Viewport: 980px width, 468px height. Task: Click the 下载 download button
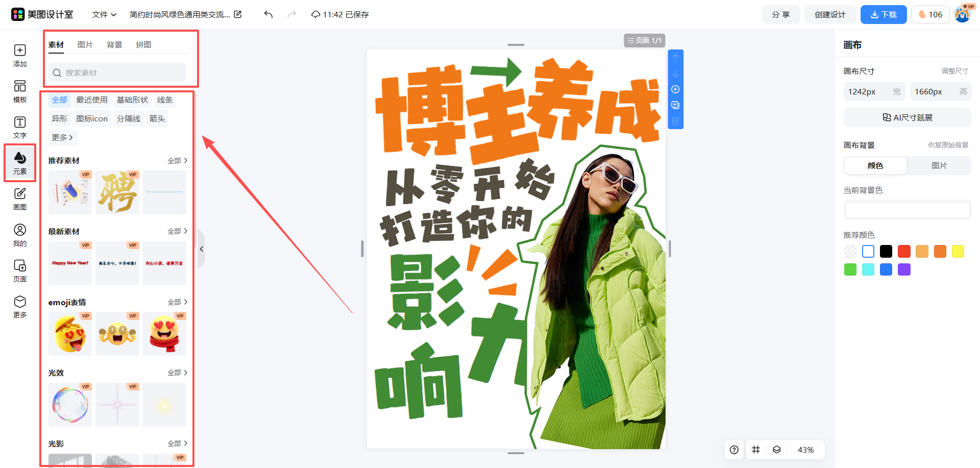click(883, 14)
